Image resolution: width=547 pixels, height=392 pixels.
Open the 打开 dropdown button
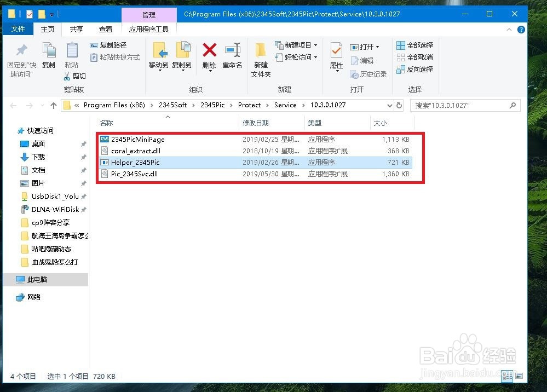365,47
